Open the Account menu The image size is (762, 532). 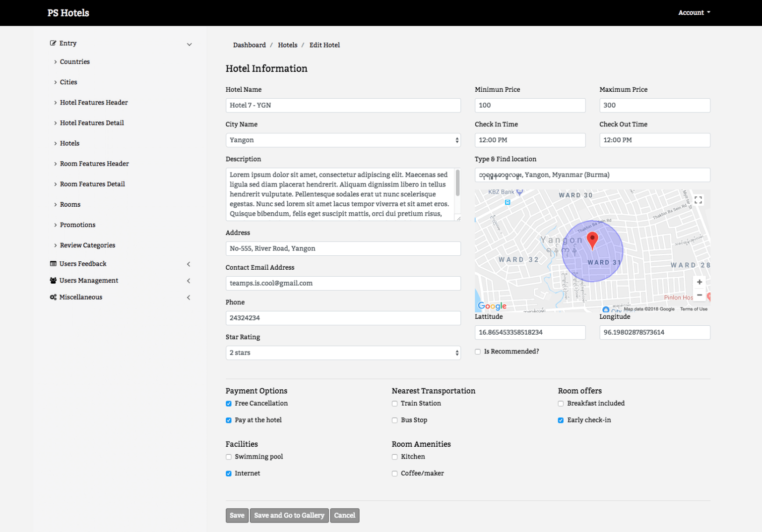point(694,12)
